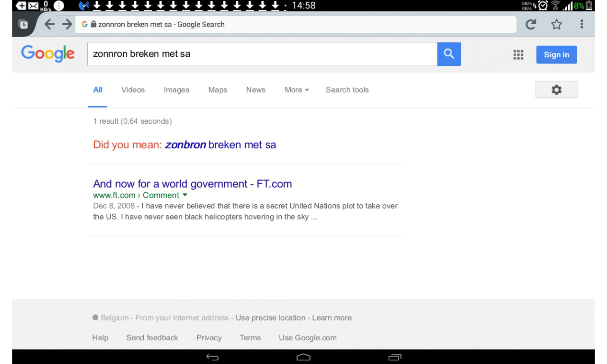Viewport: 607px width, 364px height.
Task: Click the Google logo
Action: (48, 54)
